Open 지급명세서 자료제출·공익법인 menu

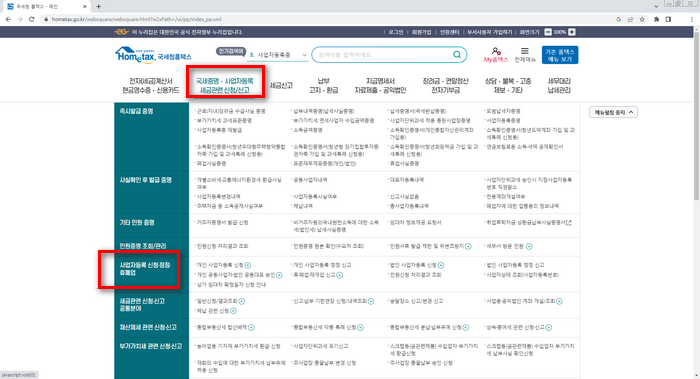pos(380,86)
